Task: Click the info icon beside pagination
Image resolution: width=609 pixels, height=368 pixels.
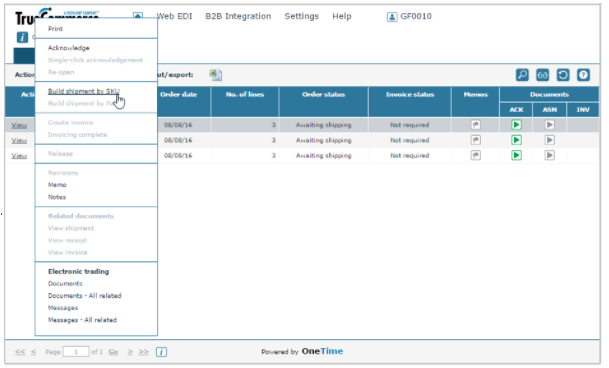Action: pos(161,352)
